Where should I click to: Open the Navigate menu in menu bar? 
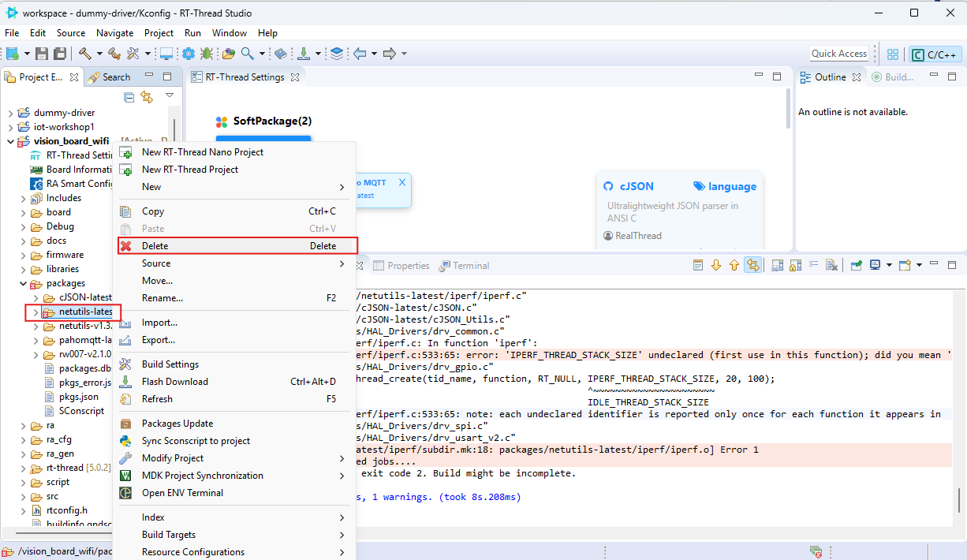114,33
